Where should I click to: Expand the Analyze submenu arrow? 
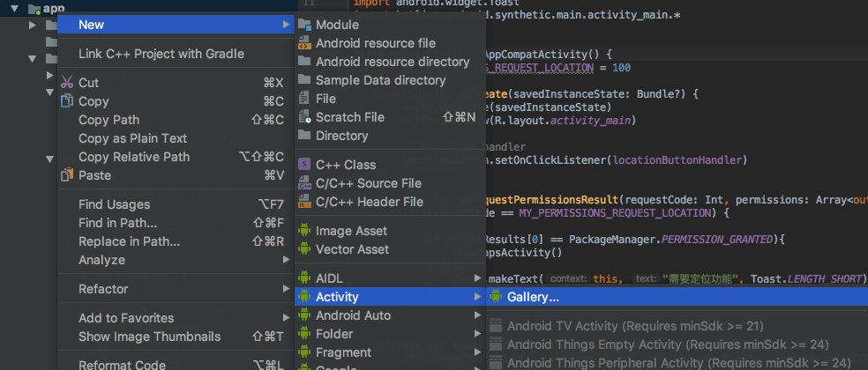tap(286, 260)
